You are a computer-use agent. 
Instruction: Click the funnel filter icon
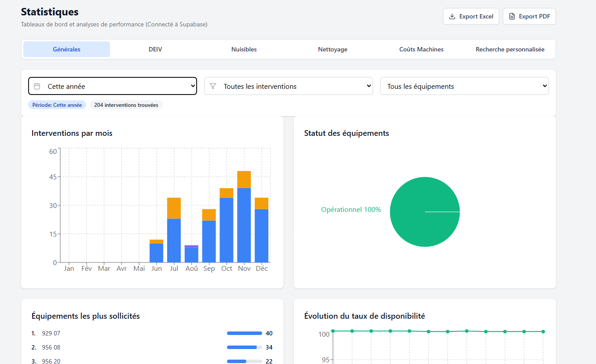pos(213,86)
